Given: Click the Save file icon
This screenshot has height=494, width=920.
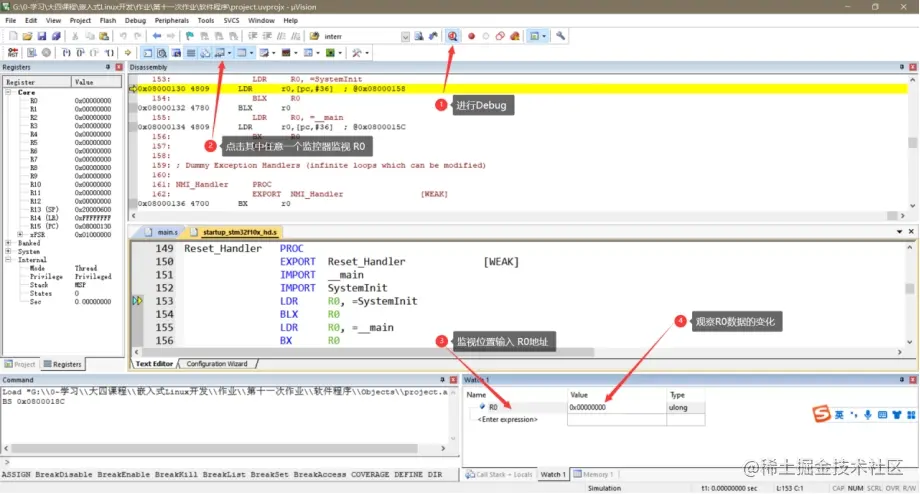Looking at the screenshot, I should [x=42, y=36].
